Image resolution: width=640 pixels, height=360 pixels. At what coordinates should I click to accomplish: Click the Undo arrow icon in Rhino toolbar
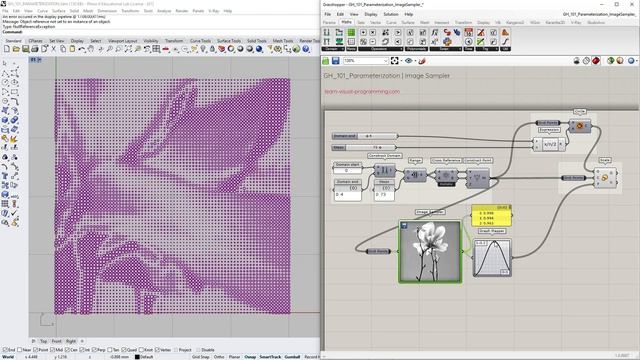click(x=81, y=49)
